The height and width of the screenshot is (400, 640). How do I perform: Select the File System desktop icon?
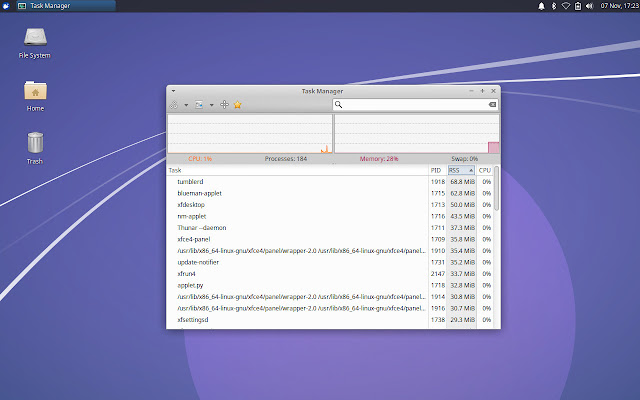tap(35, 43)
